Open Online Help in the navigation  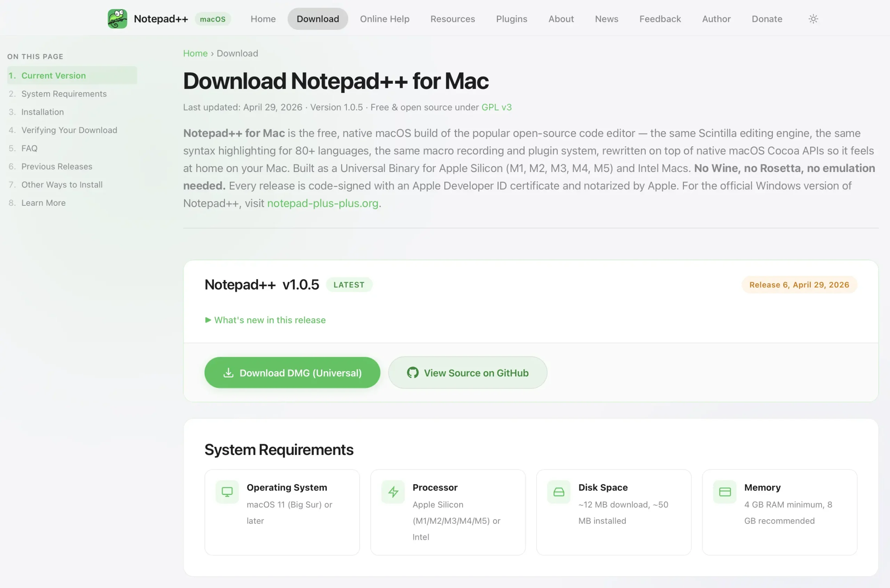coord(385,19)
